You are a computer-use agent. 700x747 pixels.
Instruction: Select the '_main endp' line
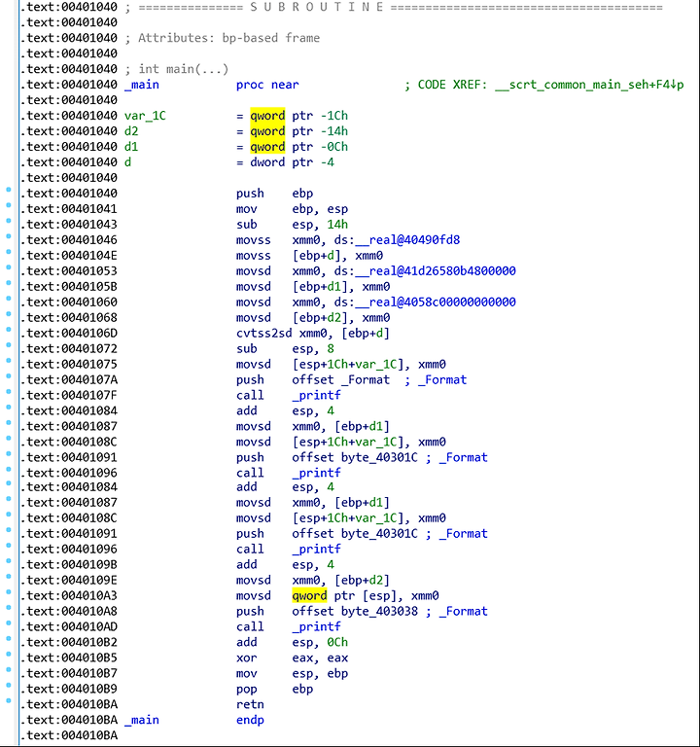pos(193,720)
